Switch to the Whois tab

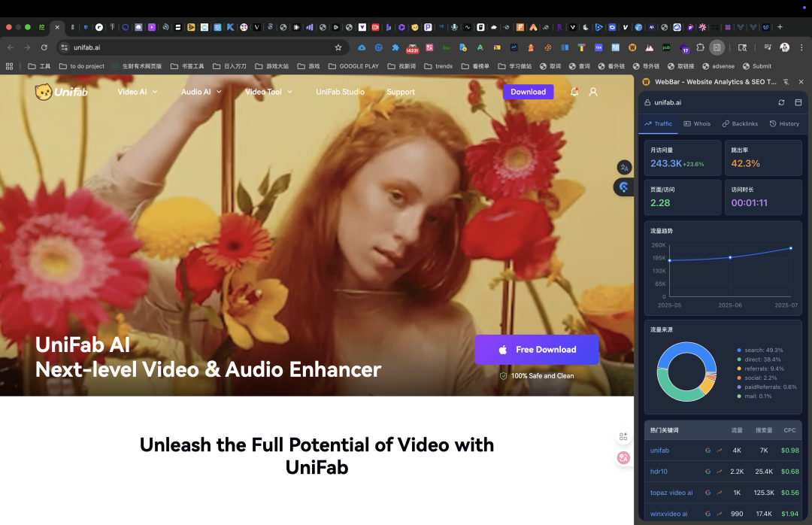coord(697,124)
